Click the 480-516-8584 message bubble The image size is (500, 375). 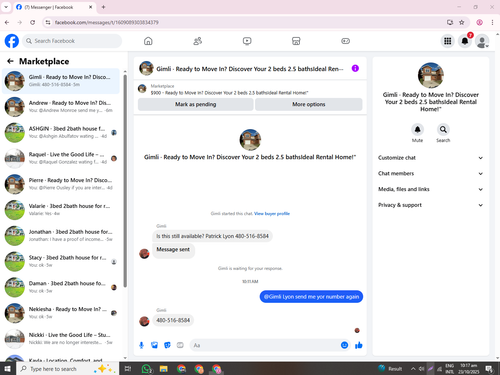pyautogui.click(x=173, y=320)
